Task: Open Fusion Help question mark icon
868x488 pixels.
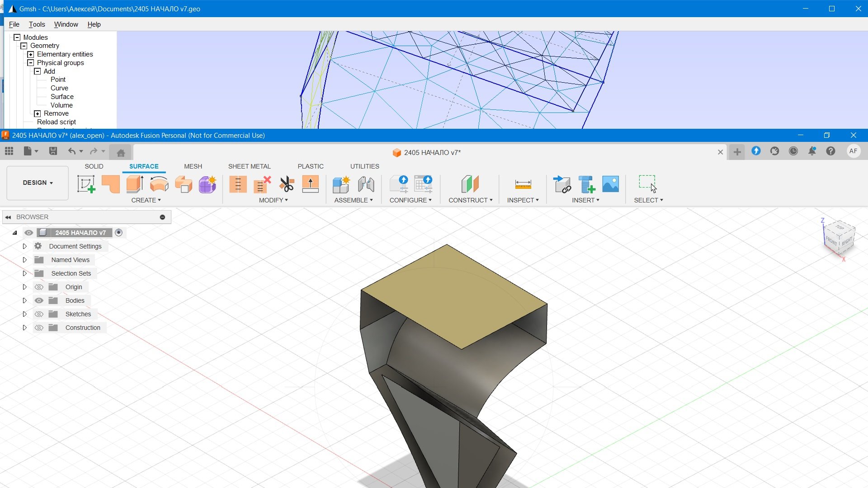Action: pyautogui.click(x=830, y=151)
